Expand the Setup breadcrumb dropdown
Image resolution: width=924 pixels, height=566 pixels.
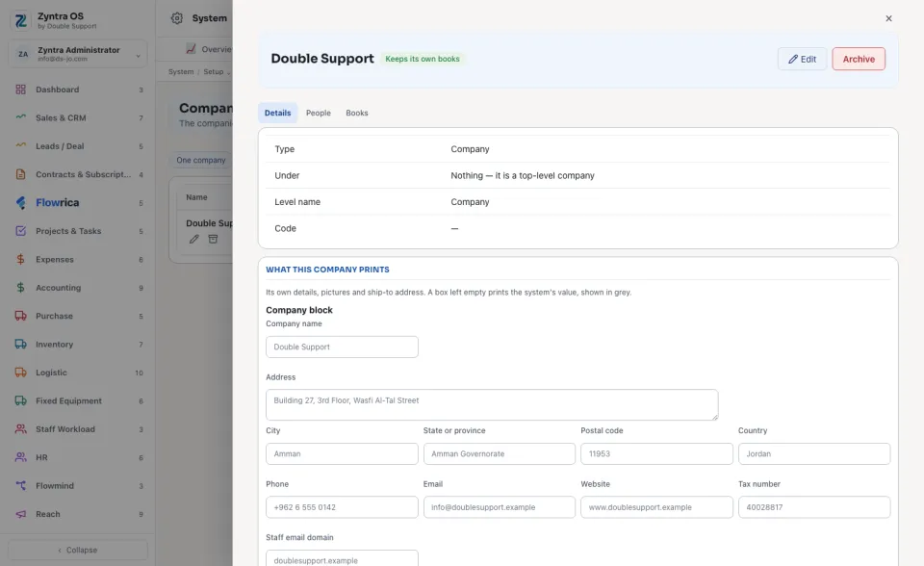point(217,72)
